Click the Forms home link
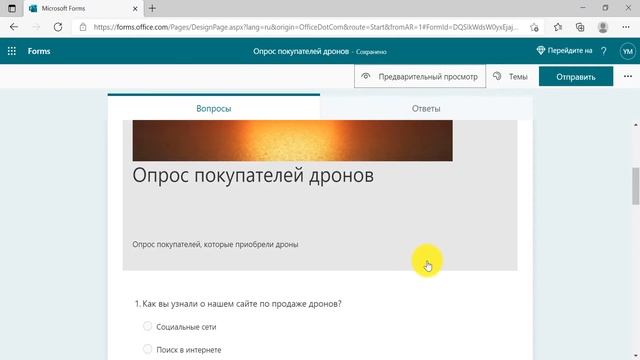Image resolution: width=640 pixels, height=360 pixels. coord(39,51)
